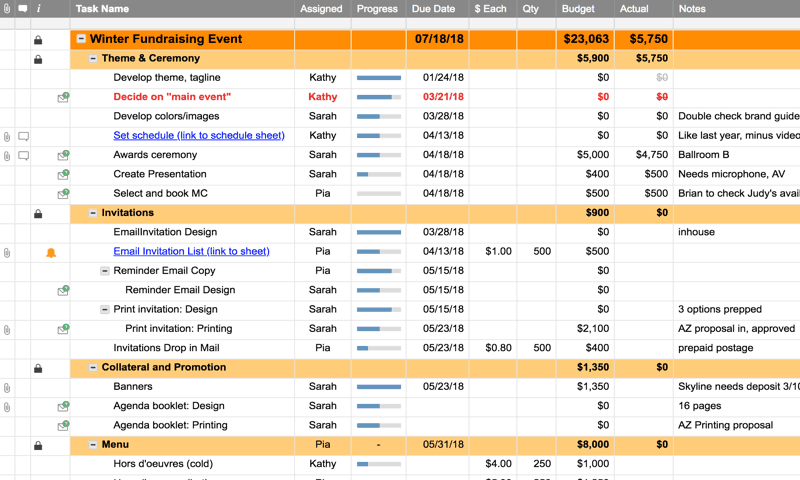Viewport: 800px width, 480px height.
Task: Collapse the Theme & Ceremony group
Action: pyautogui.click(x=93, y=59)
